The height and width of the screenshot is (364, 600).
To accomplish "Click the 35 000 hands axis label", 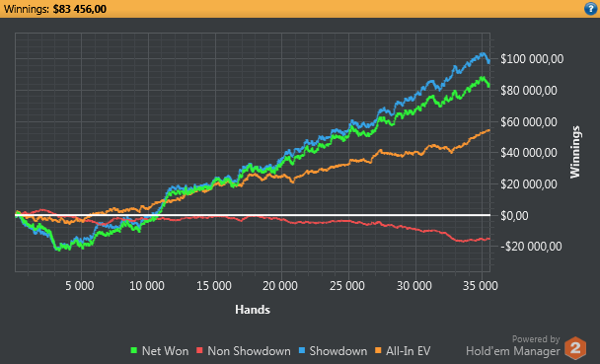I will coord(481,286).
